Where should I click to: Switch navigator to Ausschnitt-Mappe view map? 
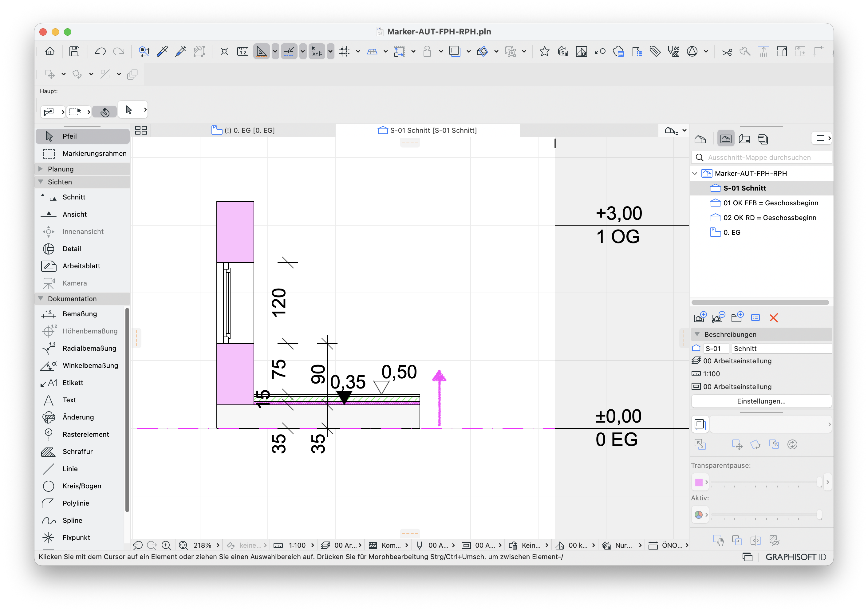coord(726,139)
